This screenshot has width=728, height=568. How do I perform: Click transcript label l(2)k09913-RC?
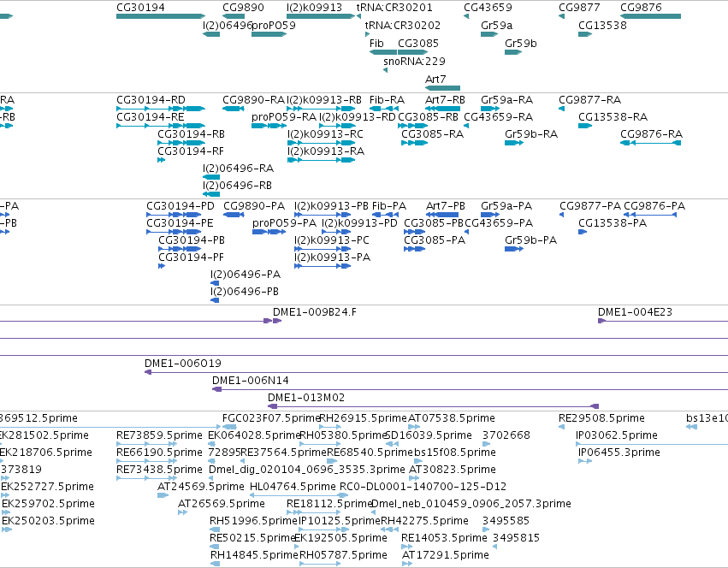(325, 133)
